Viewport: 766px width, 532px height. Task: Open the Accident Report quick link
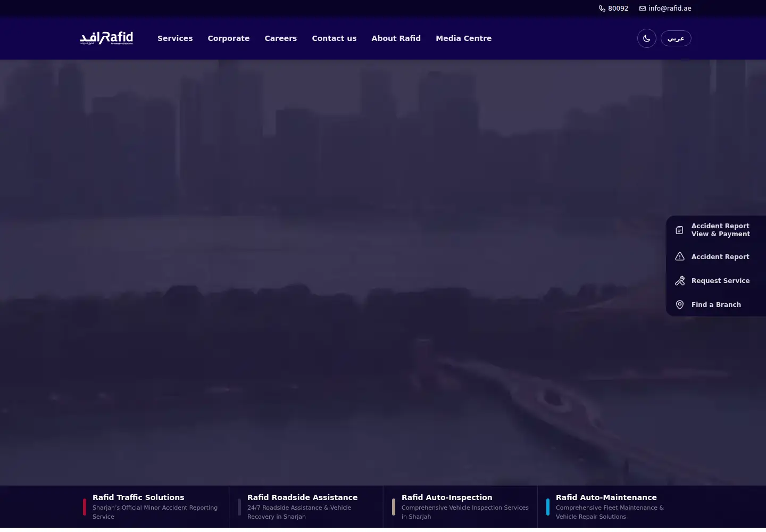716,256
